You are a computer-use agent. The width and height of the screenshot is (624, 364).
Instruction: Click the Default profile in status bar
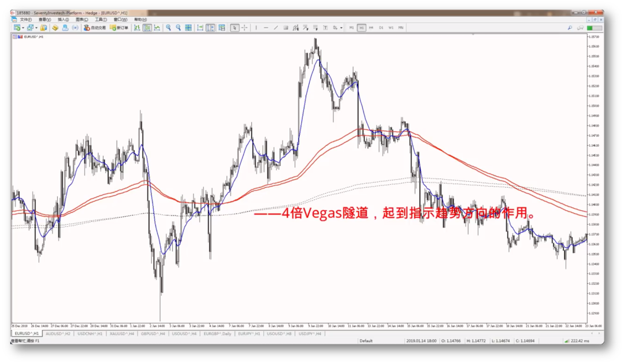[x=366, y=341]
